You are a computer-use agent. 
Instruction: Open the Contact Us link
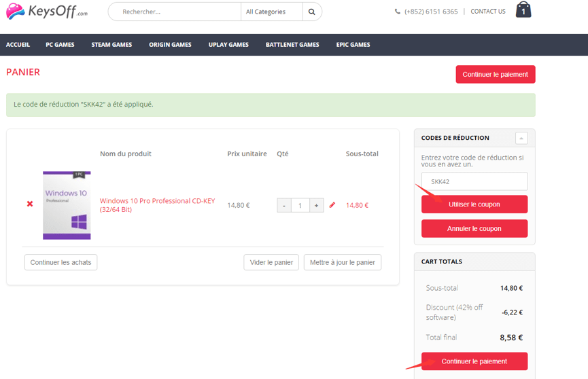488,12
